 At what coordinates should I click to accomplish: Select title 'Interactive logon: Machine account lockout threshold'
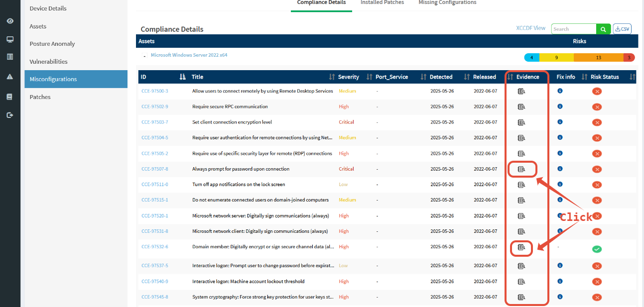(249, 282)
